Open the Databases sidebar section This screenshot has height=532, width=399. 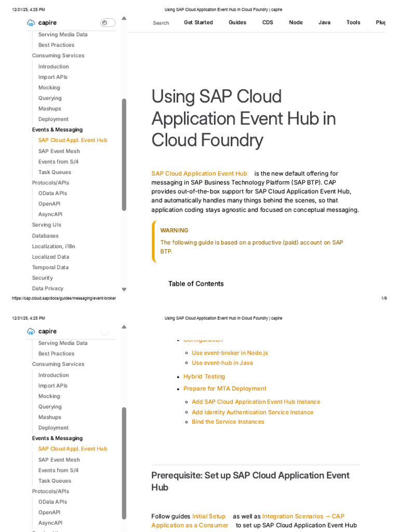(x=45, y=236)
